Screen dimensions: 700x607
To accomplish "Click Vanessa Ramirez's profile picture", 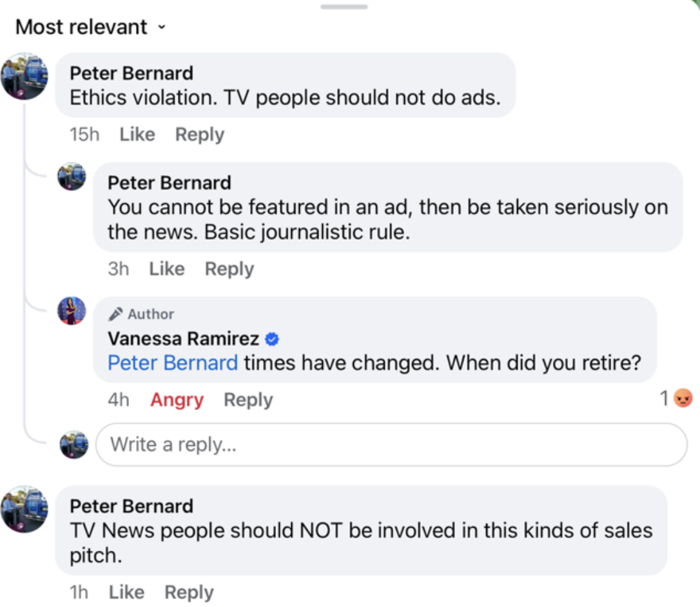I will pyautogui.click(x=72, y=311).
